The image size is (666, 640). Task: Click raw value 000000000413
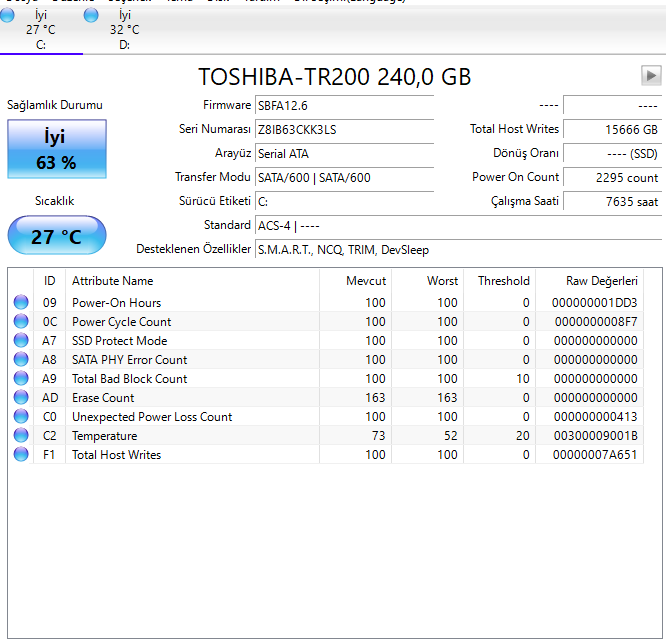[595, 417]
